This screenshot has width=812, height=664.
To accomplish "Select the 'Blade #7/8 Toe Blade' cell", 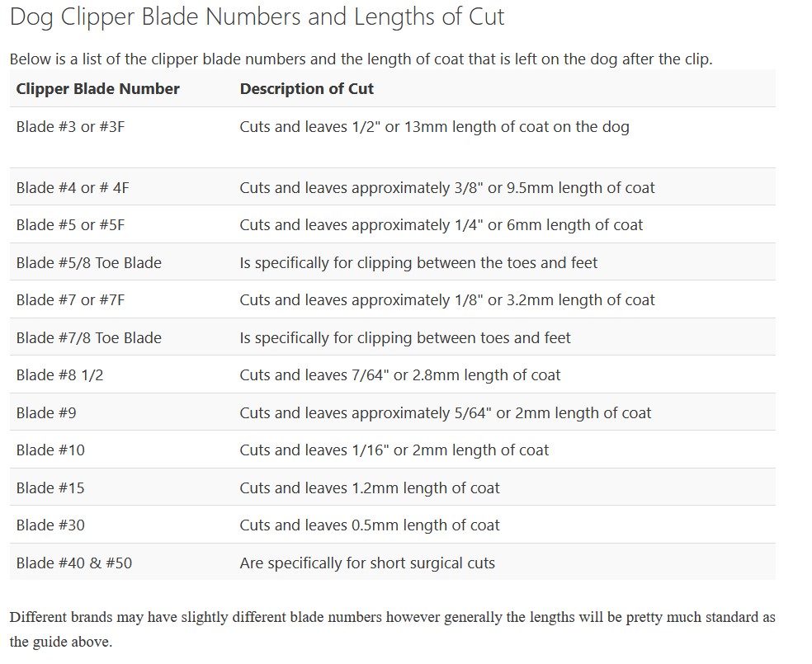I will pyautogui.click(x=88, y=337).
